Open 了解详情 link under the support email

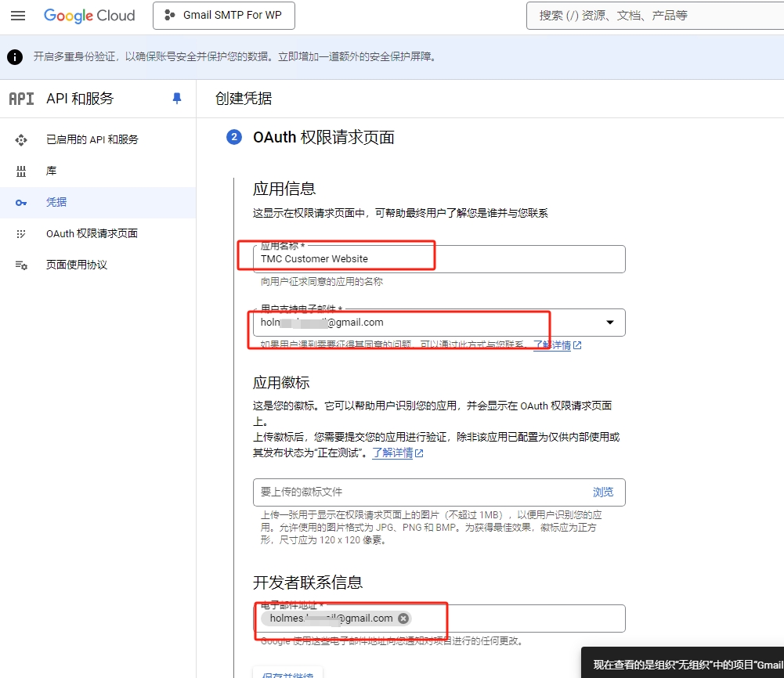557,345
